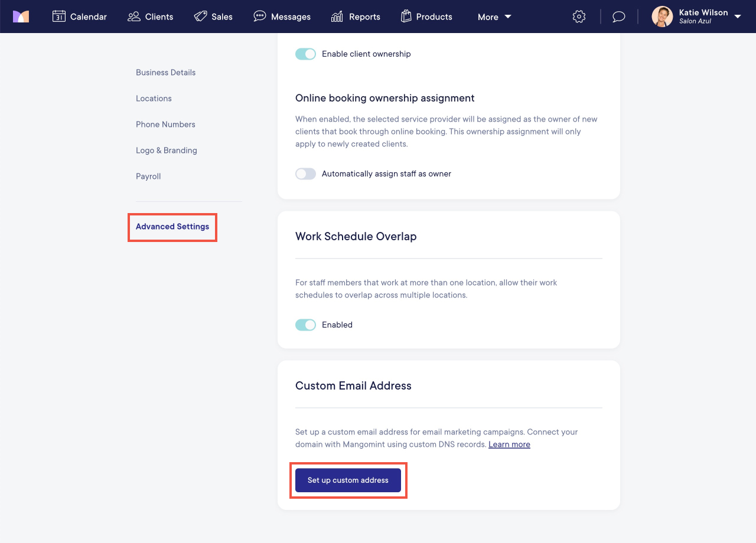Image resolution: width=756 pixels, height=543 pixels.
Task: Expand the More navigation dropdown
Action: point(494,17)
